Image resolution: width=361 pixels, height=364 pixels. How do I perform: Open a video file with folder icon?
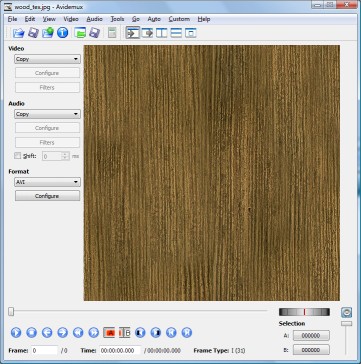[x=19, y=33]
